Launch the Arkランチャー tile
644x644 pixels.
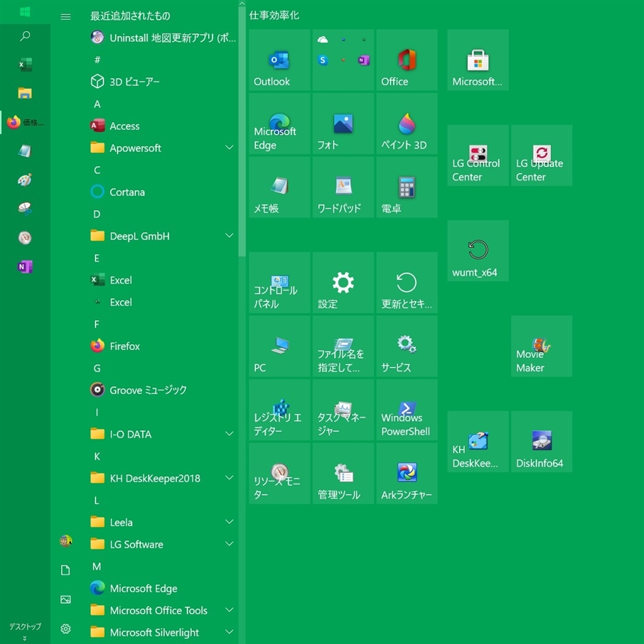(x=407, y=474)
